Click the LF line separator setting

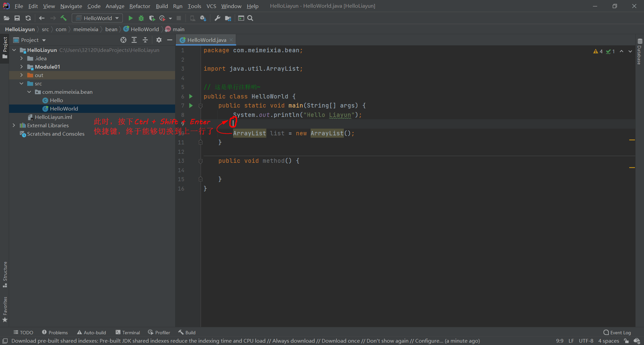[571, 341]
